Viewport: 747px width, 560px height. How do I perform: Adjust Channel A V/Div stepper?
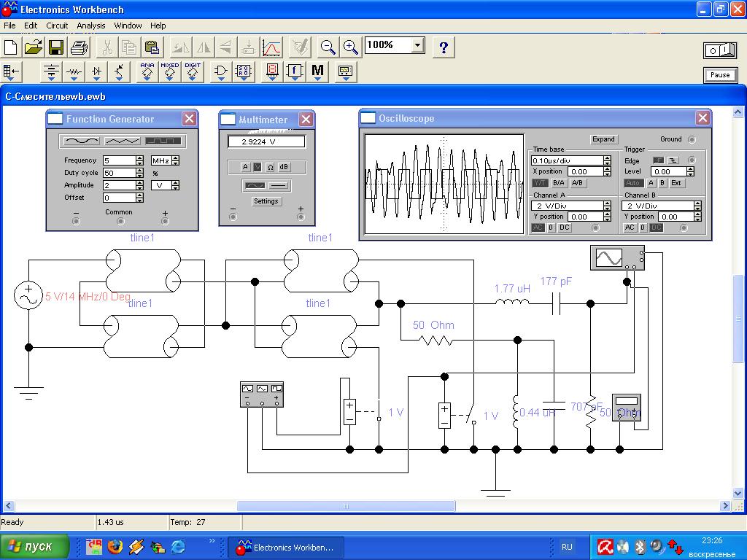pyautogui.click(x=608, y=206)
